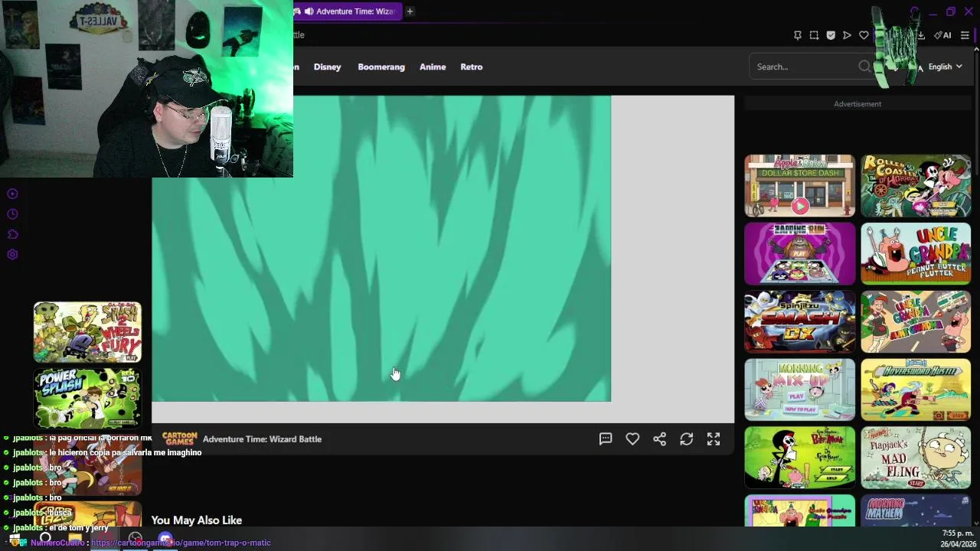Click the sidebar player icon

tap(12, 194)
